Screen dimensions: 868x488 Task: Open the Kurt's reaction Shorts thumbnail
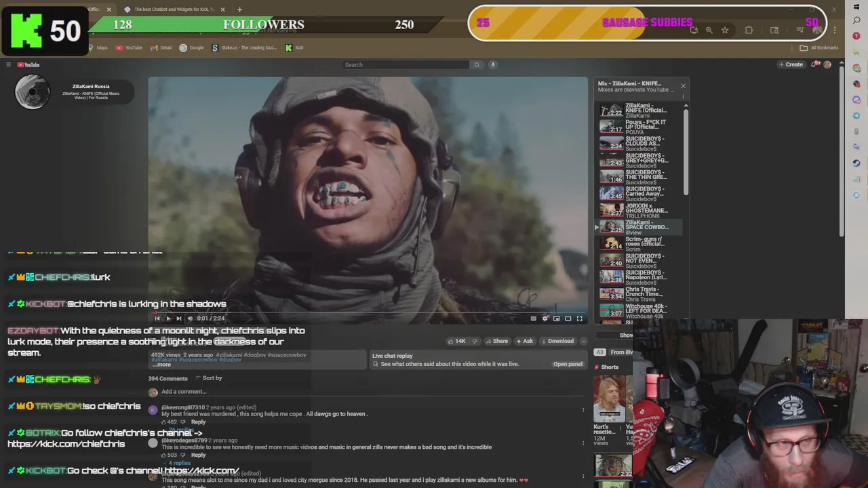tap(609, 399)
